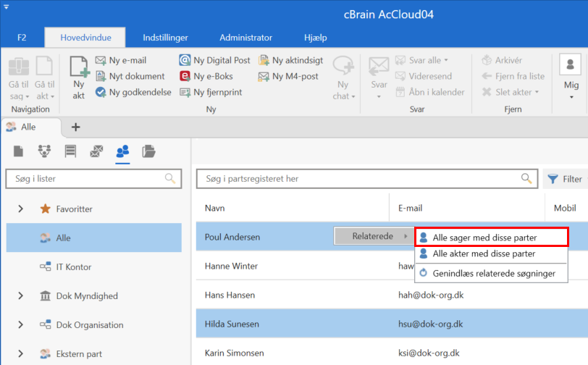The width and height of the screenshot is (588, 365).
Task: Click the Filter funnel button
Action: (564, 179)
